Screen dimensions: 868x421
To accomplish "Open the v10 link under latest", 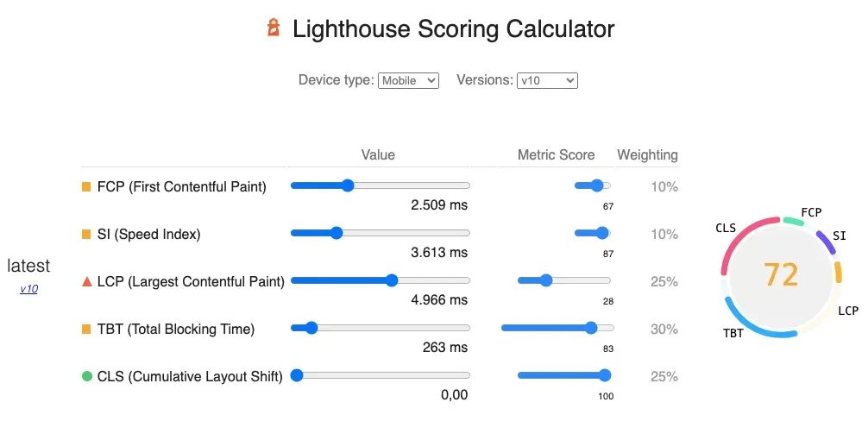I will tap(28, 289).
